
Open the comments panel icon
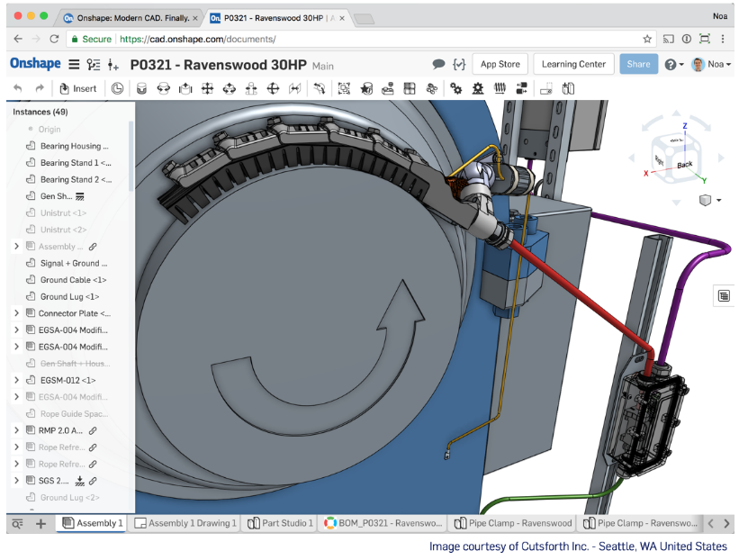tap(439, 63)
